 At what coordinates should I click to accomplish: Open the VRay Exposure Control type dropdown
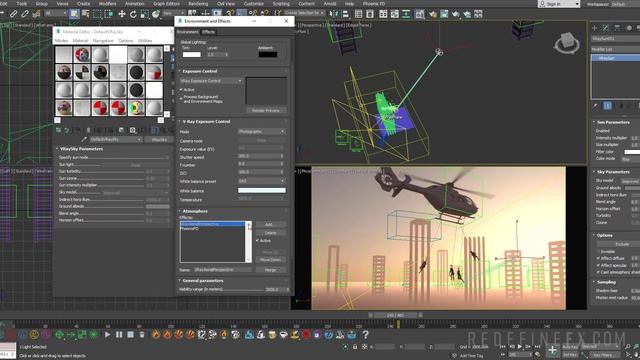[x=211, y=81]
